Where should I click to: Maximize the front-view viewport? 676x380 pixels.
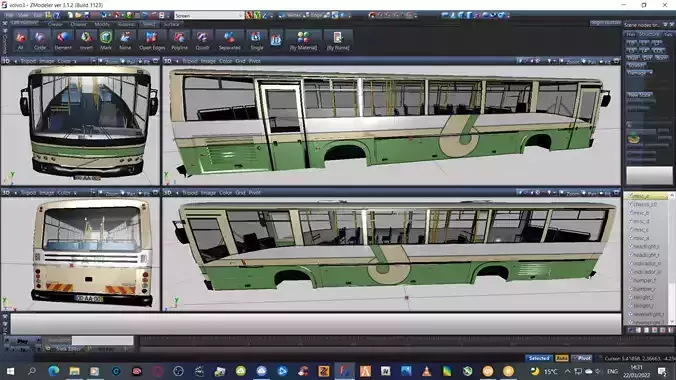click(156, 61)
